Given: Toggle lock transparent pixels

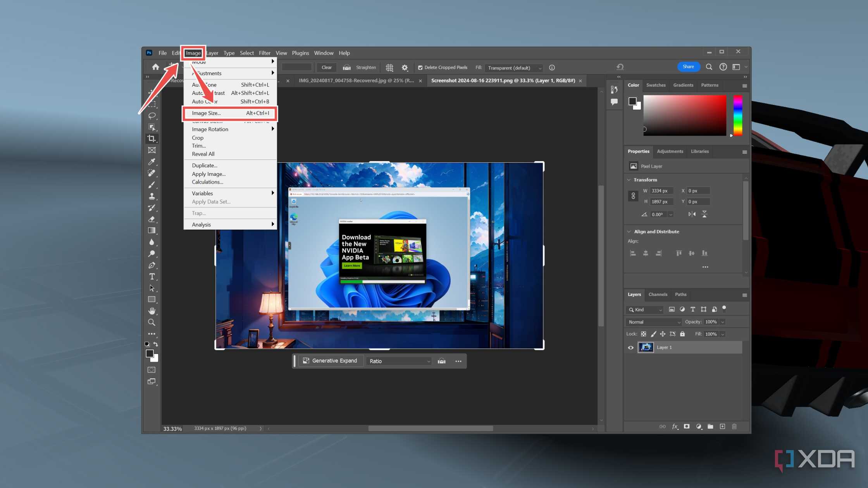Looking at the screenshot, I should 643,334.
